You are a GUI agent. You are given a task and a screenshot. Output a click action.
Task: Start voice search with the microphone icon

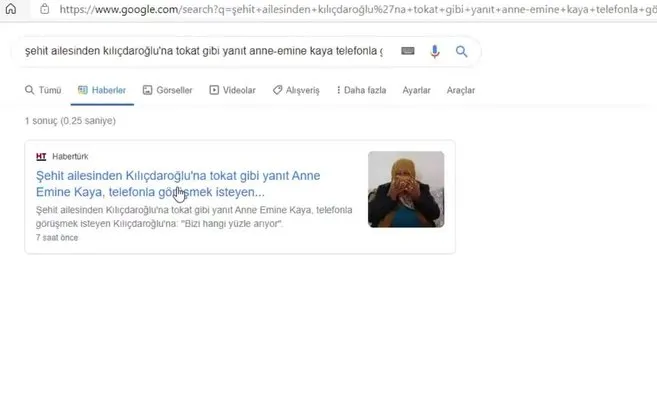(435, 52)
